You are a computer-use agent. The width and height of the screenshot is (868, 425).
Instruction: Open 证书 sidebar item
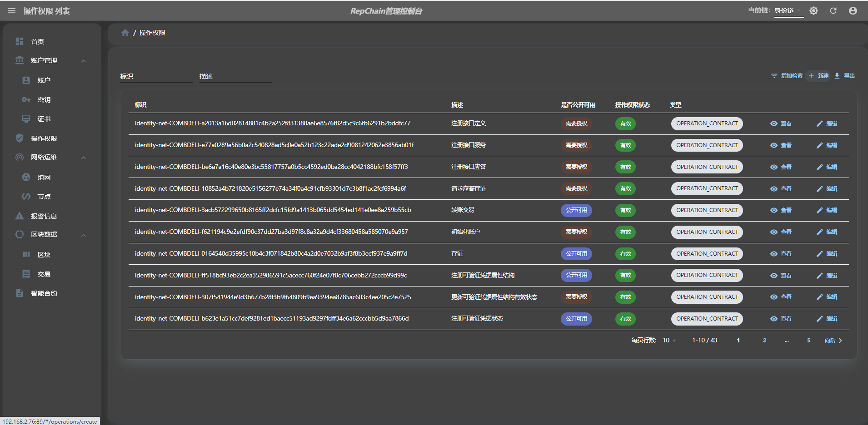pos(52,119)
